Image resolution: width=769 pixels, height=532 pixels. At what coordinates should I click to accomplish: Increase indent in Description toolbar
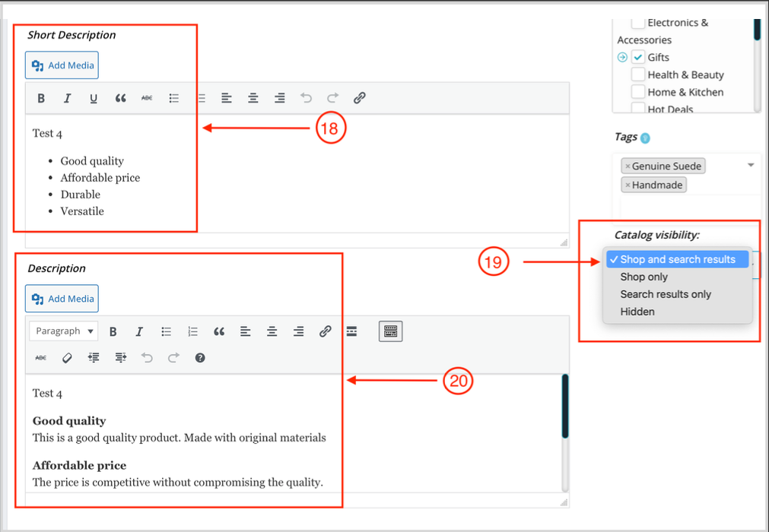point(120,358)
